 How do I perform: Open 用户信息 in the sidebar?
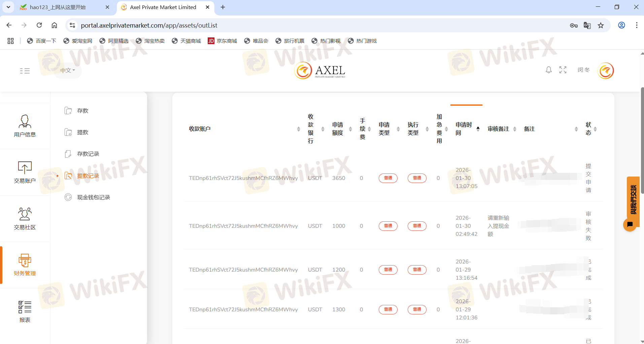click(25, 126)
